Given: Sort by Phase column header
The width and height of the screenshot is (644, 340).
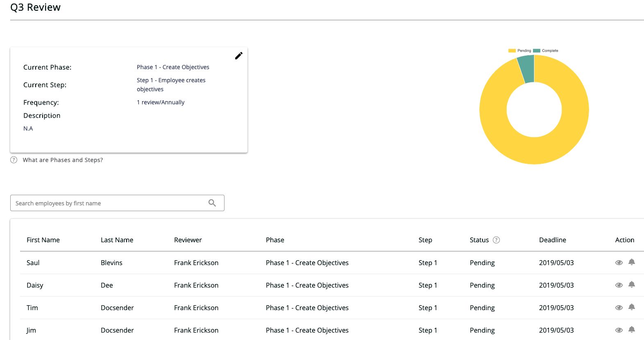Looking at the screenshot, I should pyautogui.click(x=275, y=240).
